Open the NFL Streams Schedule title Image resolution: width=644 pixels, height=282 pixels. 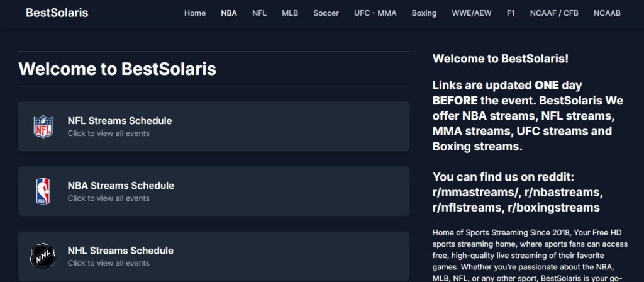coord(119,121)
